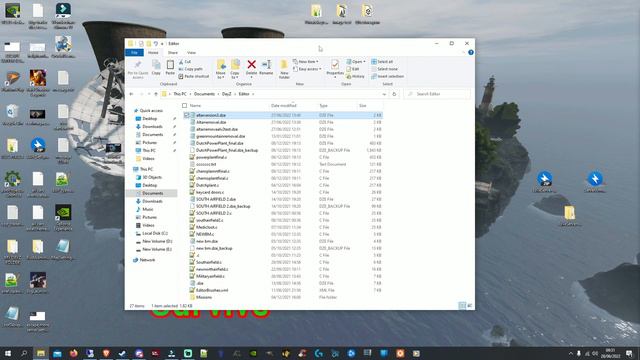Open Local Disk (C:) in navigation pane

click(x=154, y=233)
